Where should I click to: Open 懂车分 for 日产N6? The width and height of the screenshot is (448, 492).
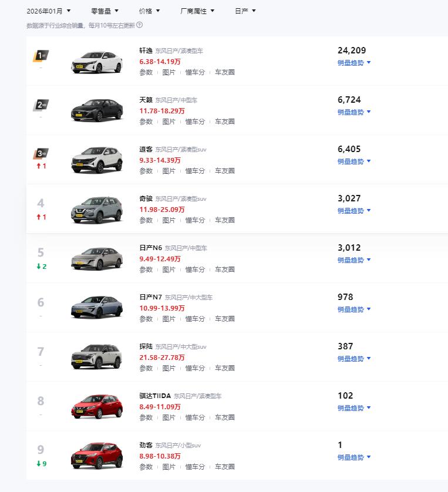(x=195, y=269)
